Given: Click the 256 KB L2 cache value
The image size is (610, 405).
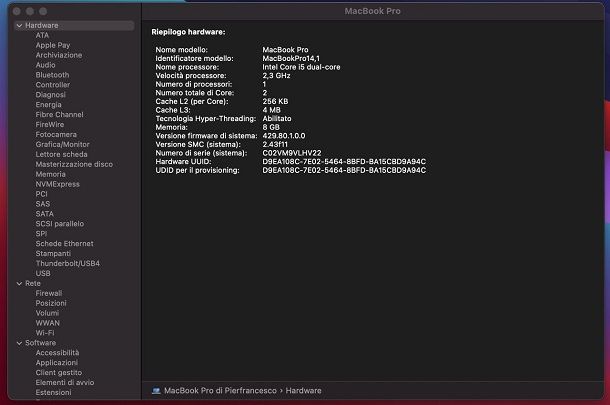Looking at the screenshot, I should pos(275,102).
